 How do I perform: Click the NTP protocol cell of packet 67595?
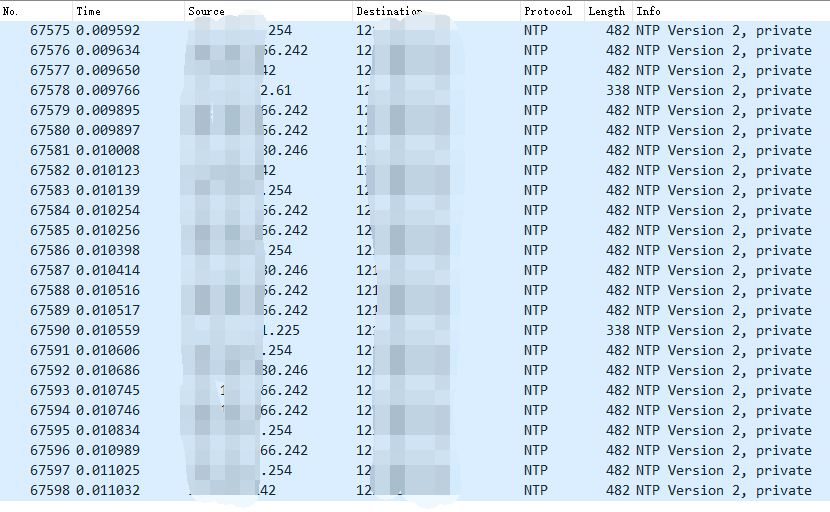coord(536,431)
